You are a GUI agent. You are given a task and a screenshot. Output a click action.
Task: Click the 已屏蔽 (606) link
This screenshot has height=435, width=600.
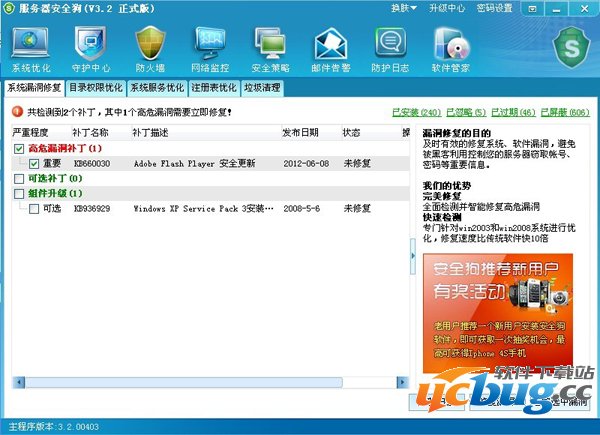click(568, 113)
